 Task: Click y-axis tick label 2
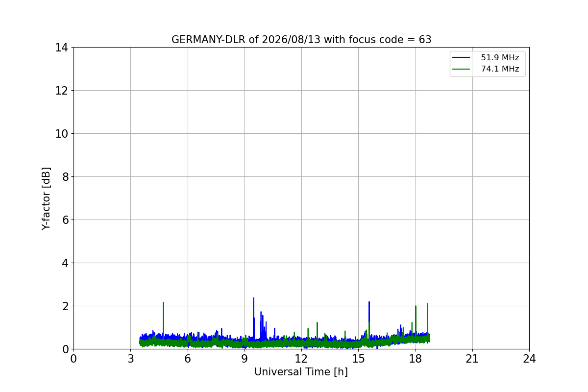[x=65, y=306]
